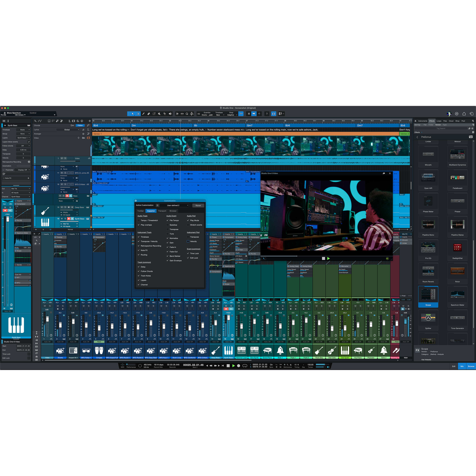Uncheck Normalize under Audio Event
The width and height of the screenshot is (476, 476).
pos(168,238)
